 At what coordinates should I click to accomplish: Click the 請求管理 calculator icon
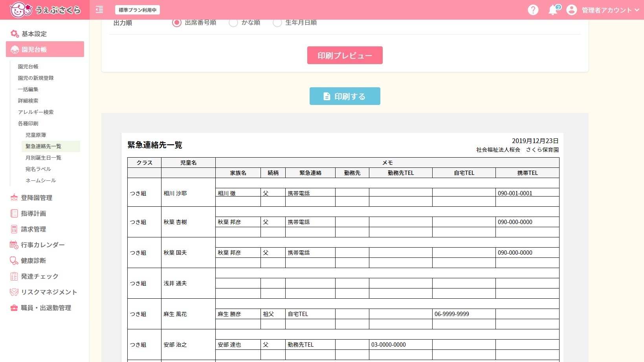coord(14,229)
